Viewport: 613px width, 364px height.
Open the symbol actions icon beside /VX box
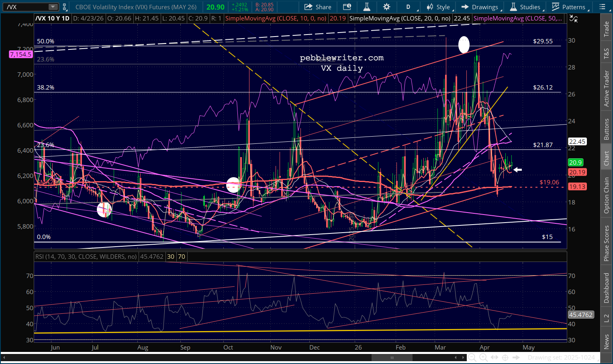pos(65,7)
